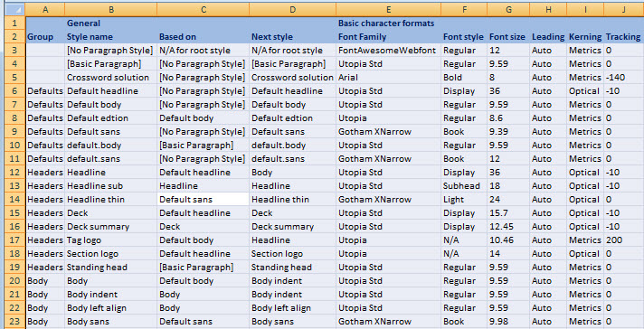
Task: Select 'Section logo' in Style name column
Action: 110,253
